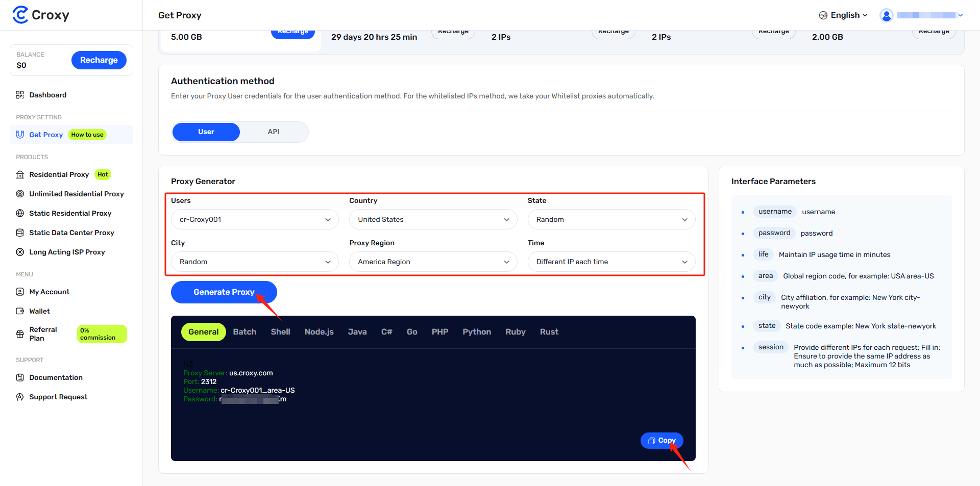The width and height of the screenshot is (980, 486).
Task: Click the Support Request headset icon
Action: [20, 397]
